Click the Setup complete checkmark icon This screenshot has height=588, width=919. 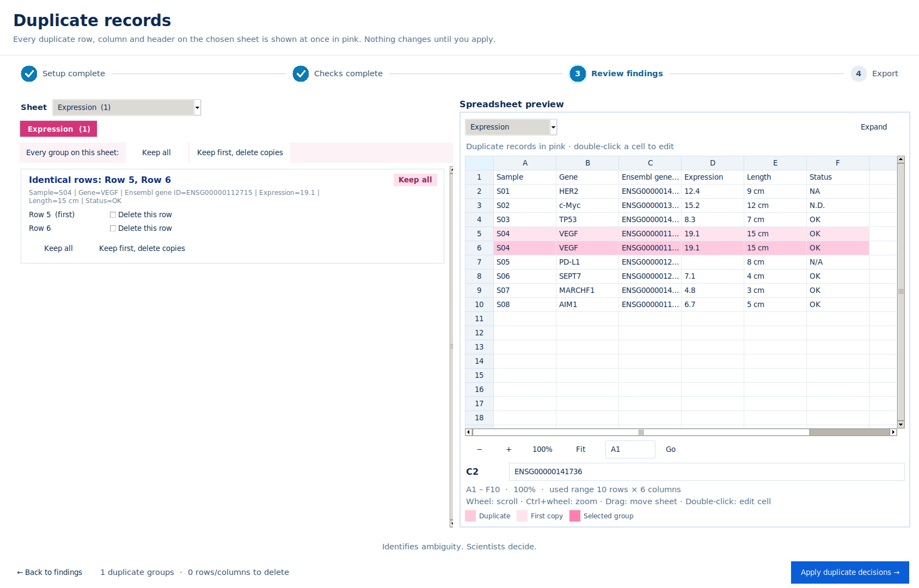(x=29, y=73)
